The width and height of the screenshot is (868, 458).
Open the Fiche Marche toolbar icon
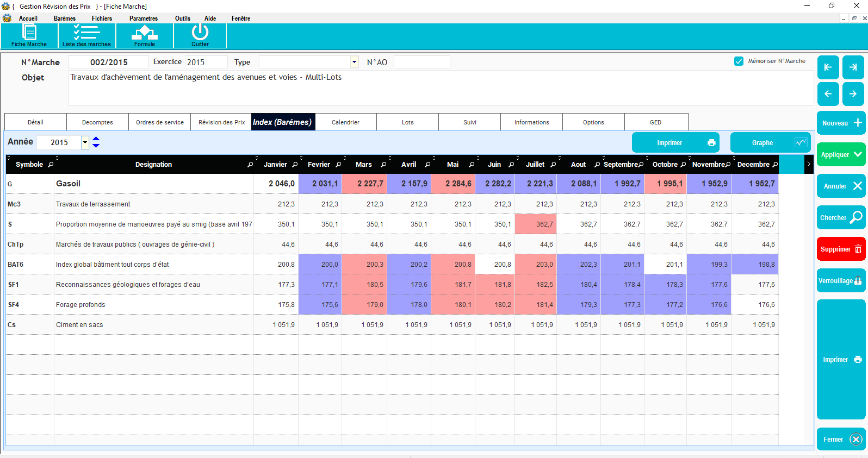pyautogui.click(x=29, y=35)
